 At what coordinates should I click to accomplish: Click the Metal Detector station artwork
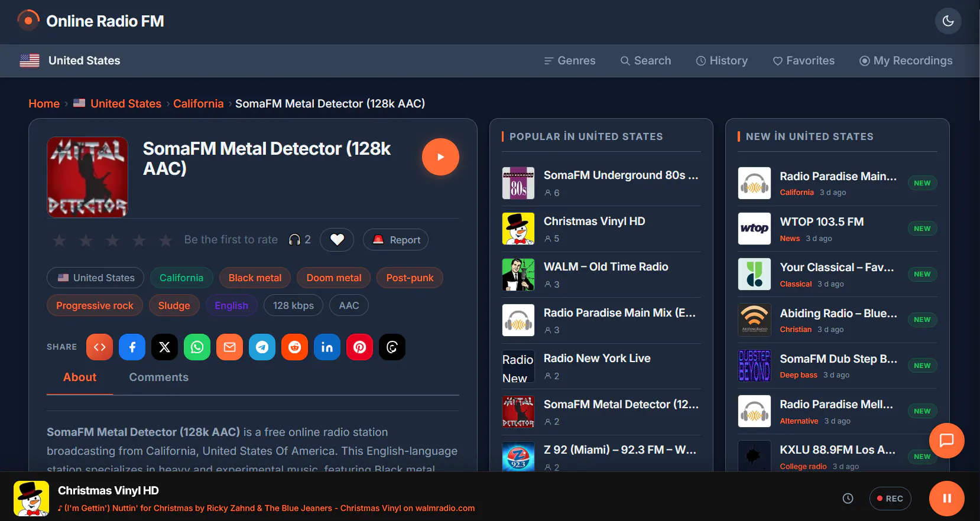[87, 177]
